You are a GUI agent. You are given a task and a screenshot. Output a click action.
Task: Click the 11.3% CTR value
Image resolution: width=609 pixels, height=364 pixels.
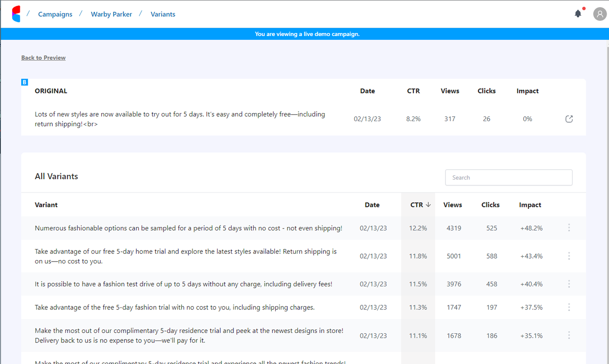click(x=418, y=307)
